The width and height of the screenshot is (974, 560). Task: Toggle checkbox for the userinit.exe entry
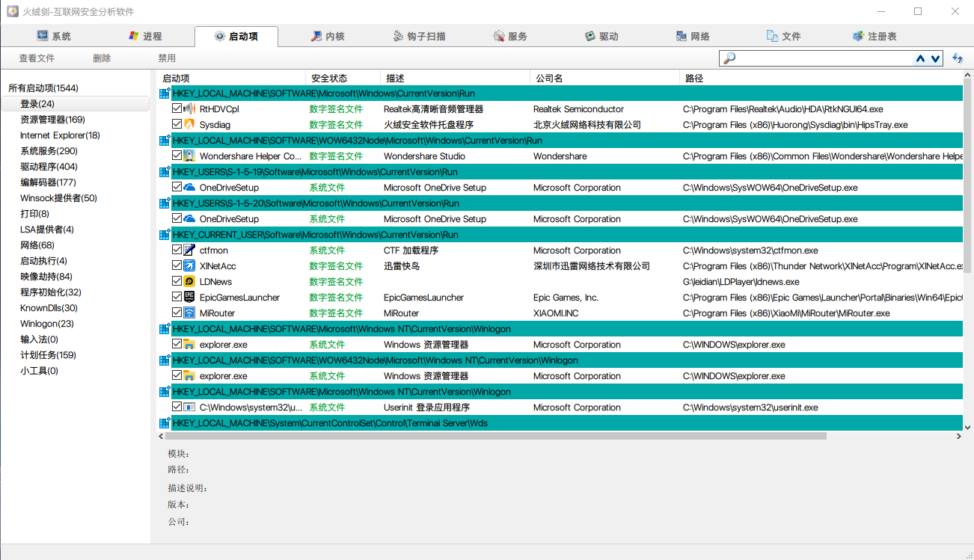click(177, 407)
